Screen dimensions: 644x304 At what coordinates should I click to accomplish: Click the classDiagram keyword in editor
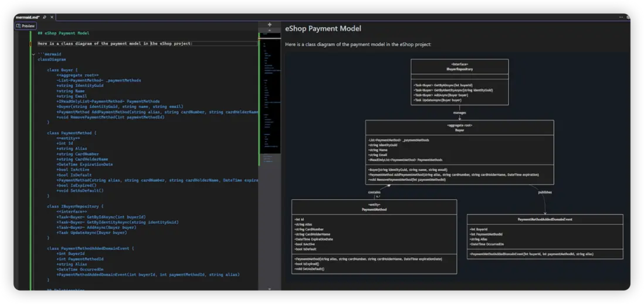pyautogui.click(x=52, y=59)
